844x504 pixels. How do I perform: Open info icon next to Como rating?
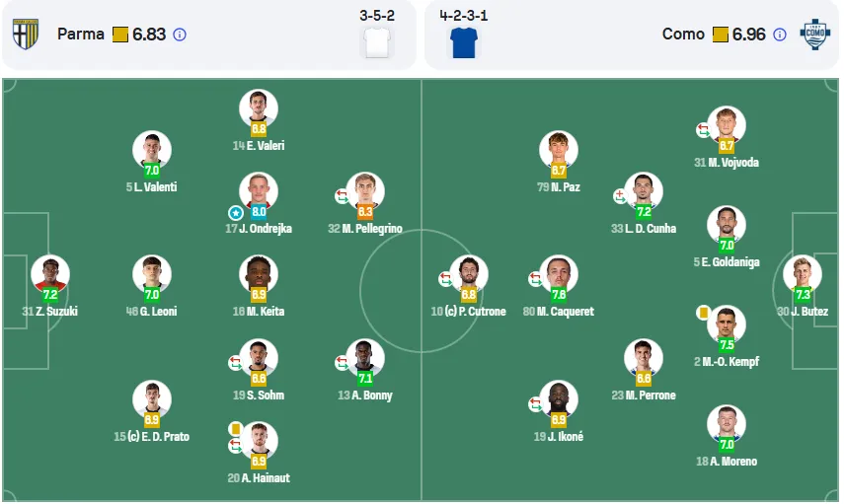[x=780, y=35]
